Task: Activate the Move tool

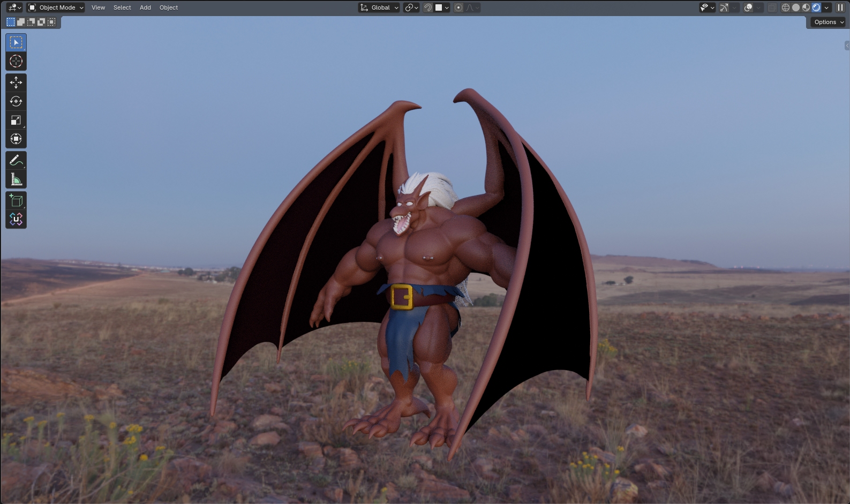Action: coord(16,82)
